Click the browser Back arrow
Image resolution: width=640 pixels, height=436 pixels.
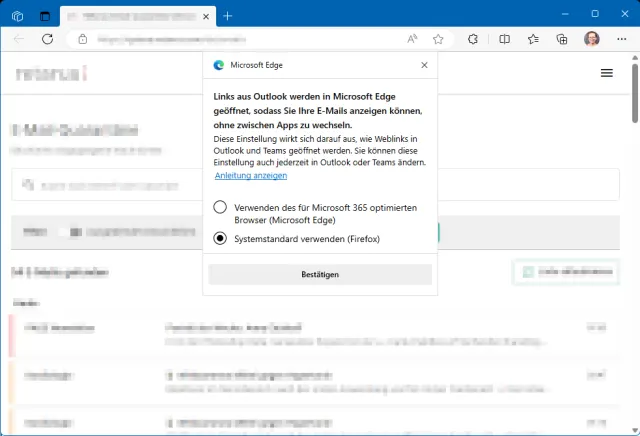[19, 39]
